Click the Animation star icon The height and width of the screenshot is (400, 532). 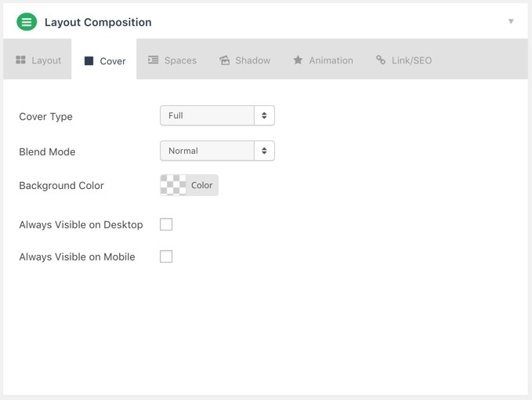298,60
